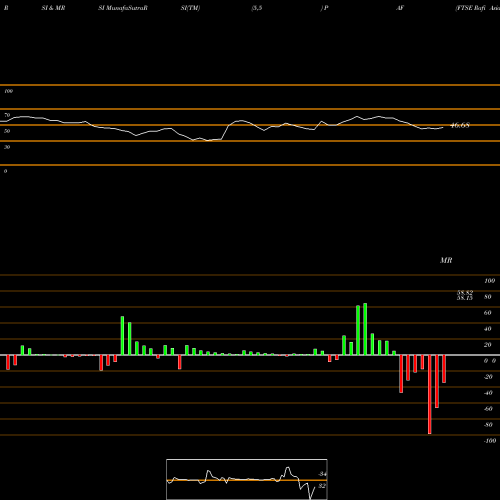Open the mini overview chart thumbnail
500x500 pixels.
[x=247, y=479]
